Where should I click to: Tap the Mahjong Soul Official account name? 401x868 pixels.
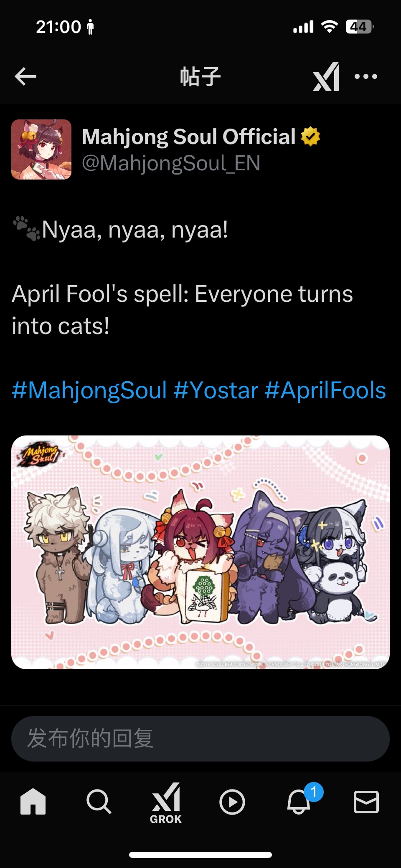189,137
